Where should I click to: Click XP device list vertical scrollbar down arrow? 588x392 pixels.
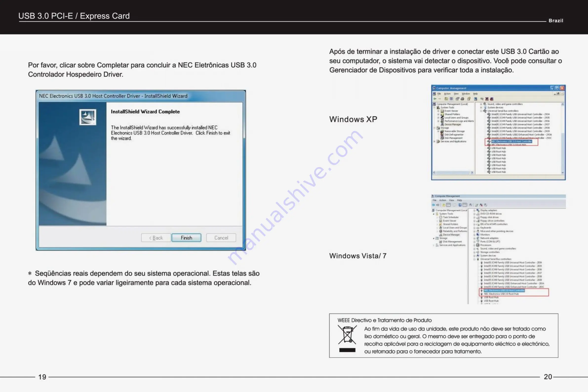(x=563, y=172)
